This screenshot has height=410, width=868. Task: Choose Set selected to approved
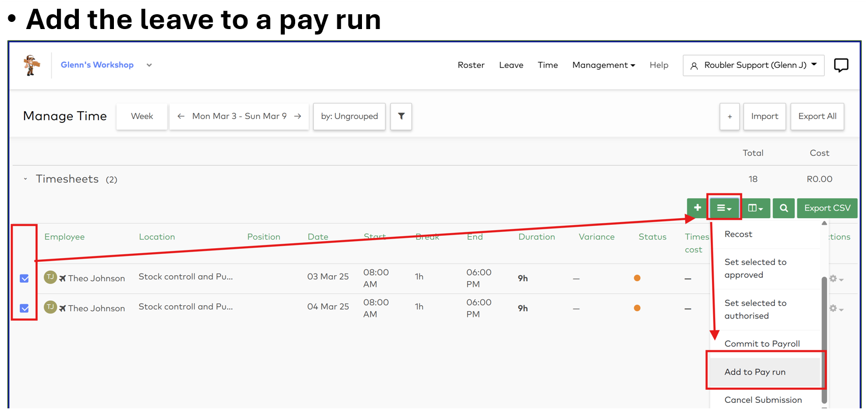click(x=766, y=269)
